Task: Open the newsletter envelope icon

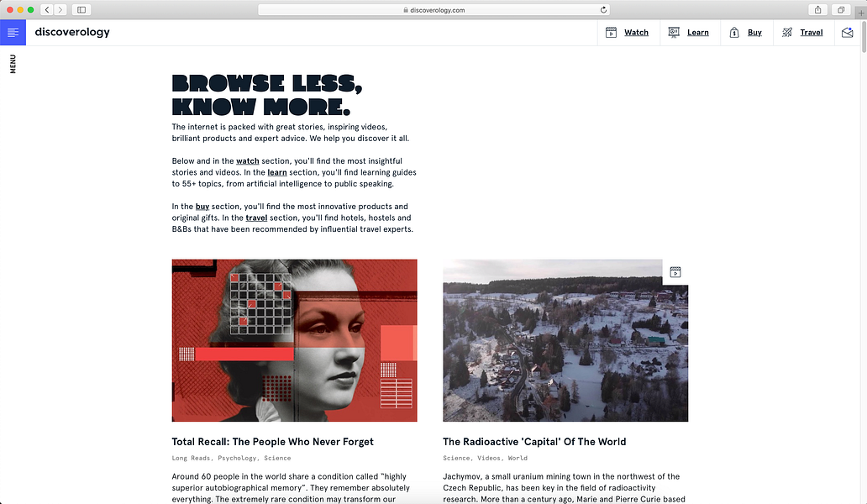Action: (x=847, y=33)
